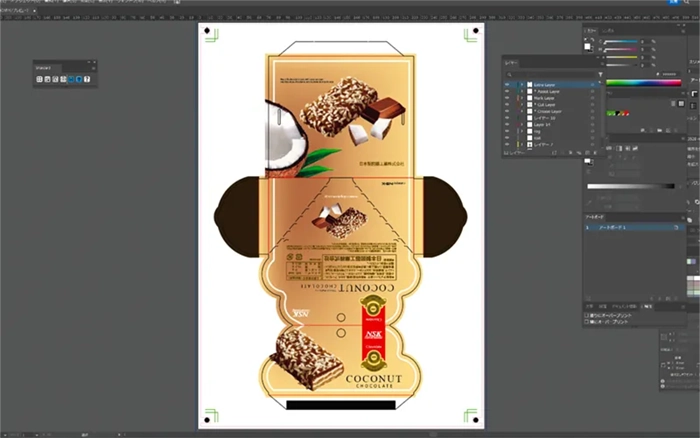
Task: Click the fourth icon in the Shoecard panel
Action: (63, 78)
